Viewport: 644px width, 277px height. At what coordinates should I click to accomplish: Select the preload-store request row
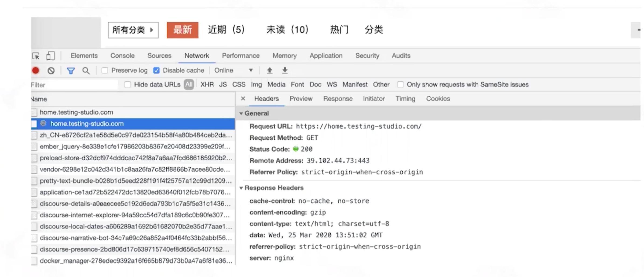[133, 158]
